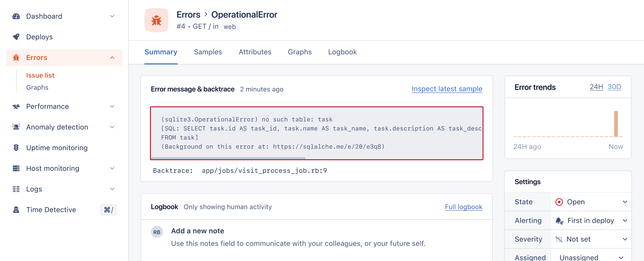Open Graphs under Errors in sidebar

[37, 88]
